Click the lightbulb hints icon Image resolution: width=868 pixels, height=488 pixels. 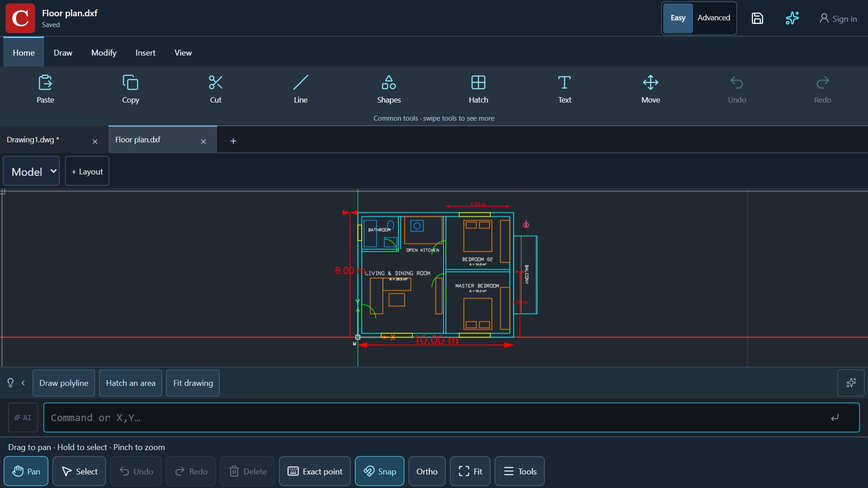[x=11, y=383]
